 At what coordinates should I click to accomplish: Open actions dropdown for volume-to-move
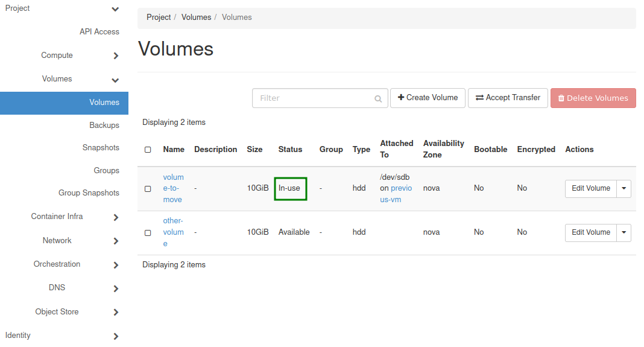[x=624, y=188]
